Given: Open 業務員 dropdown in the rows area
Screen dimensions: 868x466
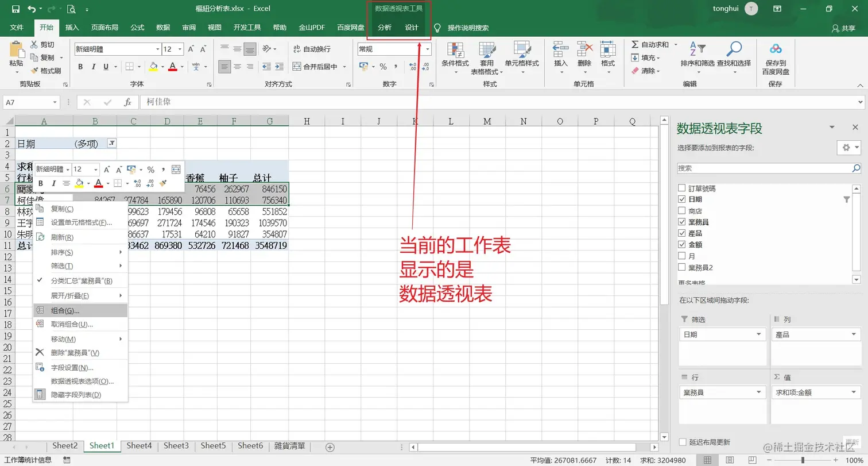Looking at the screenshot, I should pos(760,392).
